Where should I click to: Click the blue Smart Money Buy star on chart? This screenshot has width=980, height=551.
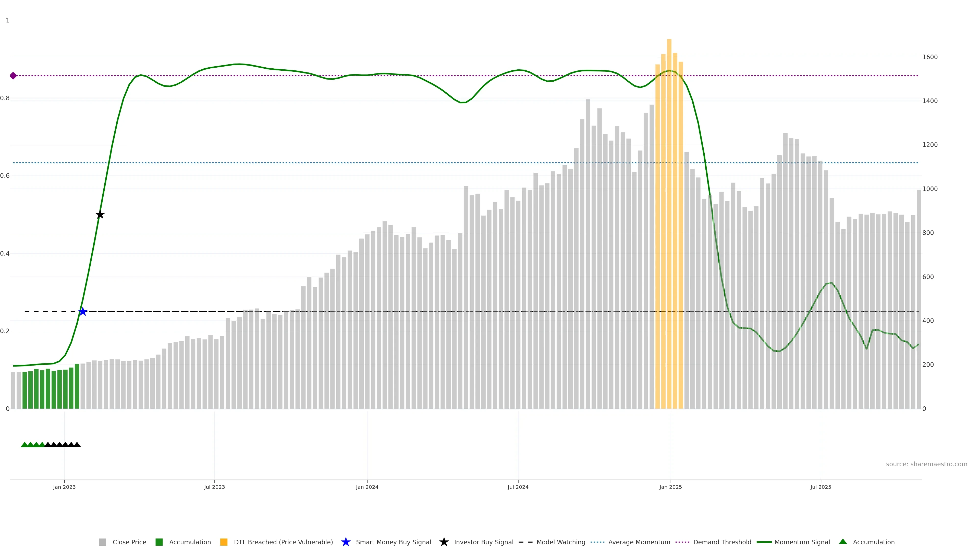(x=82, y=312)
